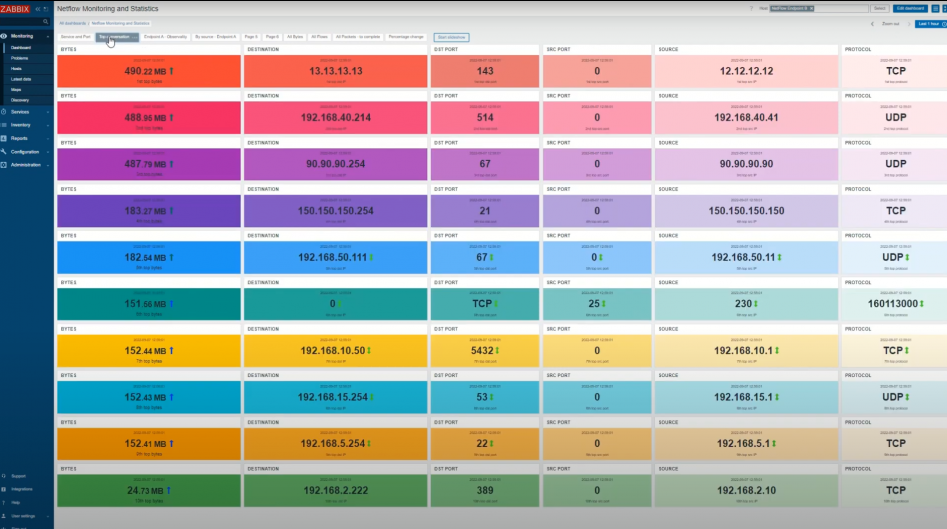Open Support link in sidebar
The height and width of the screenshot is (529, 947).
pos(20,475)
